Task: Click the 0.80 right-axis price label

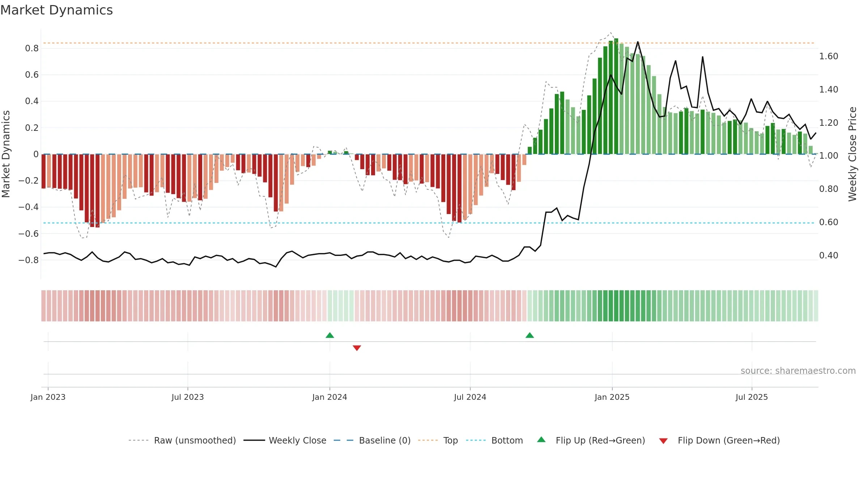Action: 829,189
